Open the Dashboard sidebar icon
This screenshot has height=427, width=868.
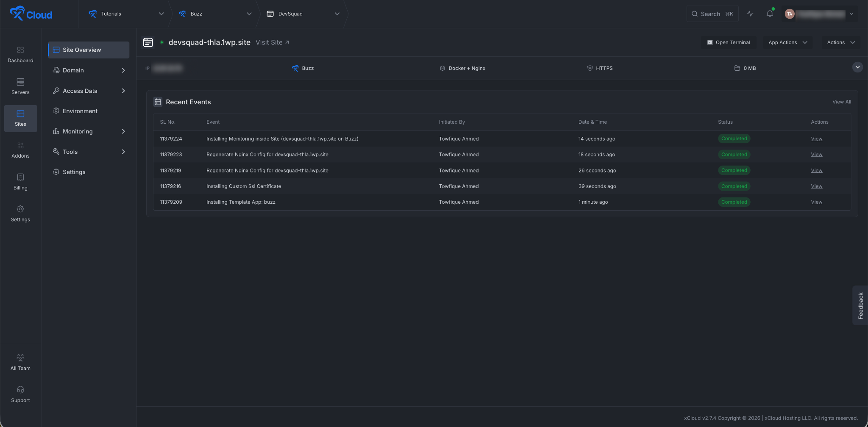[x=20, y=50]
